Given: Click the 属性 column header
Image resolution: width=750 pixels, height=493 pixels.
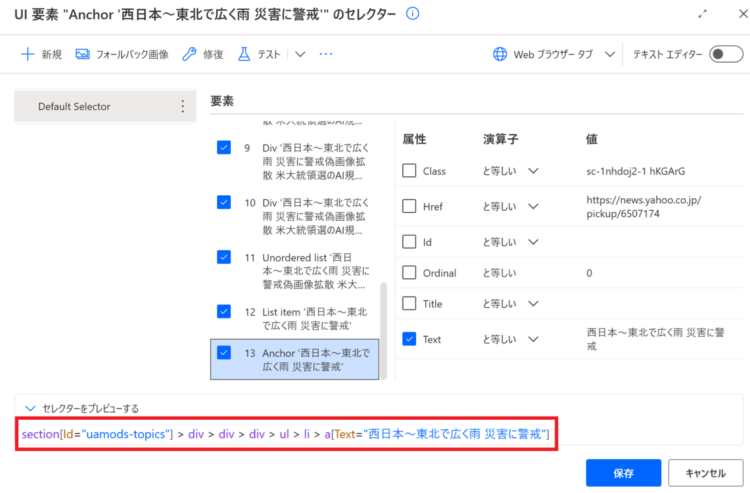Looking at the screenshot, I should [414, 139].
